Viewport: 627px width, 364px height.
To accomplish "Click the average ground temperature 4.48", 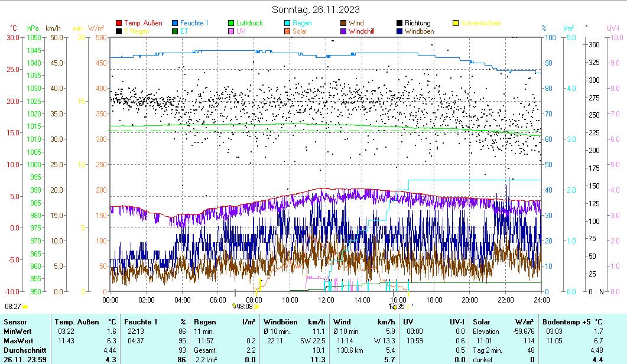I will point(596,350).
